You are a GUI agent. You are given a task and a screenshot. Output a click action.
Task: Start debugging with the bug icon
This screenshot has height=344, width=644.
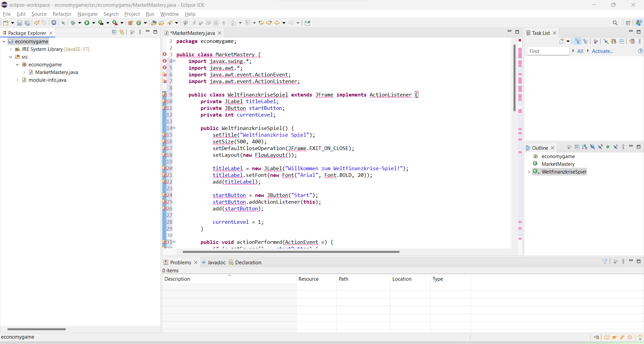click(73, 23)
